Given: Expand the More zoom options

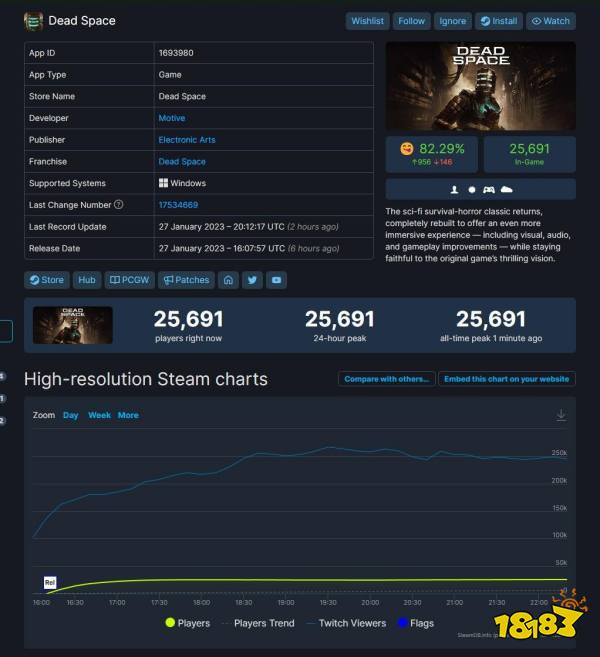Looking at the screenshot, I should click(128, 415).
